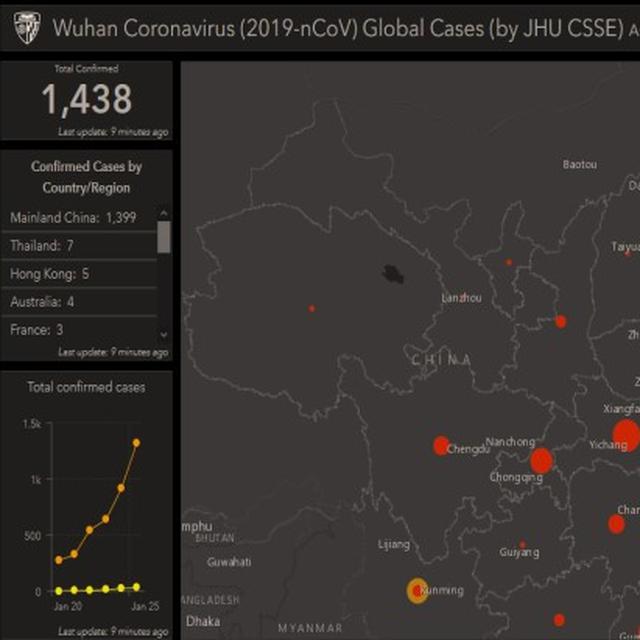Click the Guwahati map label
Screen dimensions: 640x640
229,562
